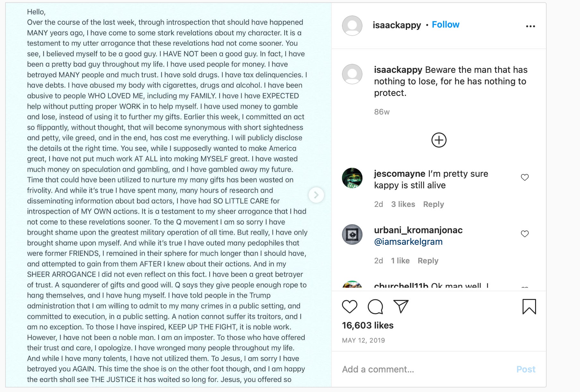Open isaackappy's profile avatar at the top

(x=352, y=26)
